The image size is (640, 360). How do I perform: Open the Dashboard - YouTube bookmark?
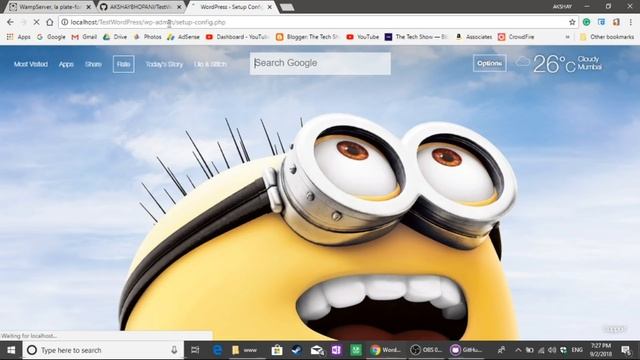tap(237, 37)
